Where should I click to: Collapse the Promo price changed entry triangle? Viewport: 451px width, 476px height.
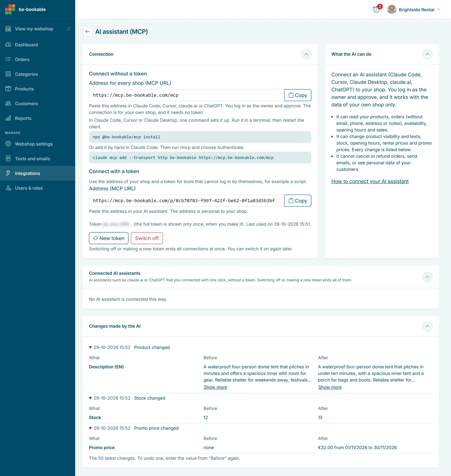point(90,428)
